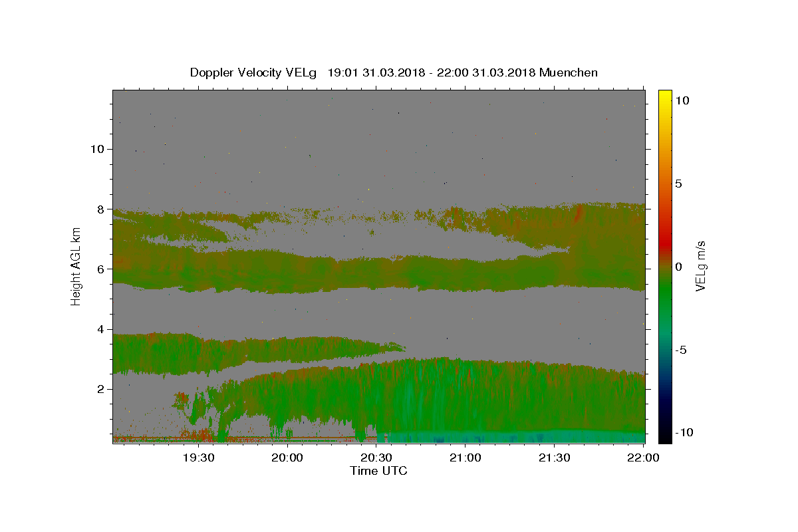Click the colorbar label '5'
The image size is (798, 532).
(x=679, y=184)
